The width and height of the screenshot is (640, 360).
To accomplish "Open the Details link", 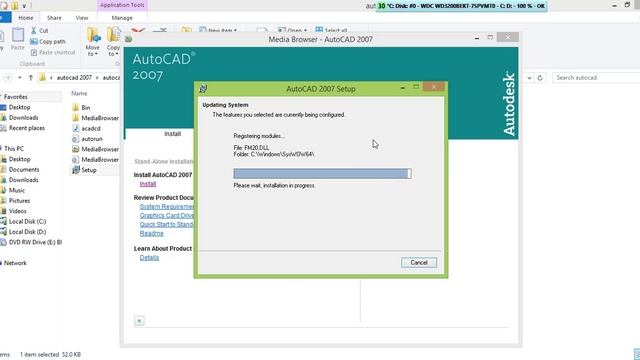I will click(149, 258).
